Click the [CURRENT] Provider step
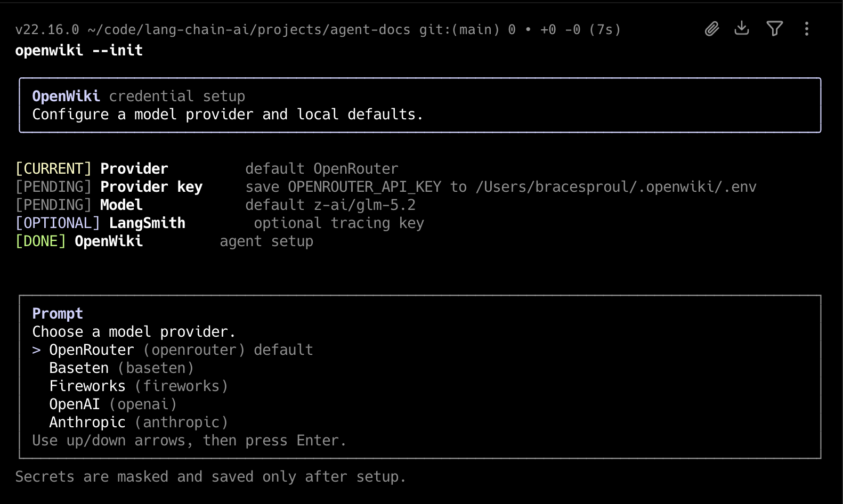 (207, 169)
